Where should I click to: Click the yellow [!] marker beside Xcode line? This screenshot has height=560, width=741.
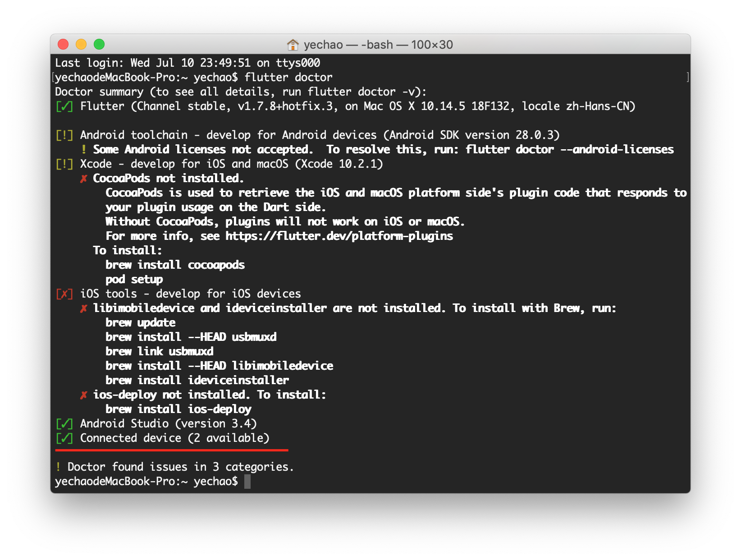(64, 164)
